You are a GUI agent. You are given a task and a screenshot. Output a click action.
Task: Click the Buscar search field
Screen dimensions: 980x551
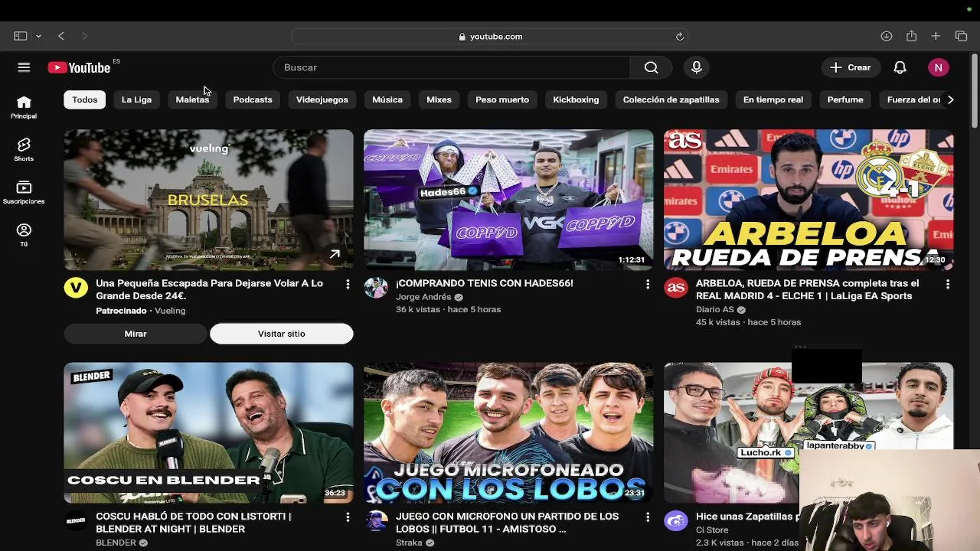452,67
